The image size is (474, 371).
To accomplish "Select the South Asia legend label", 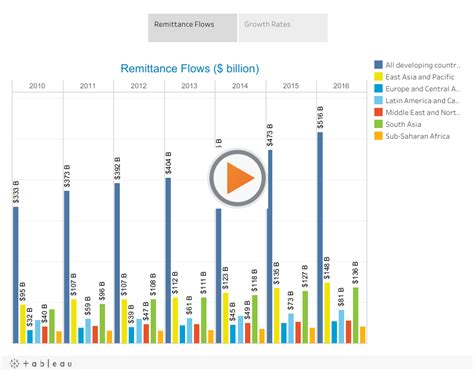I will pyautogui.click(x=403, y=124).
